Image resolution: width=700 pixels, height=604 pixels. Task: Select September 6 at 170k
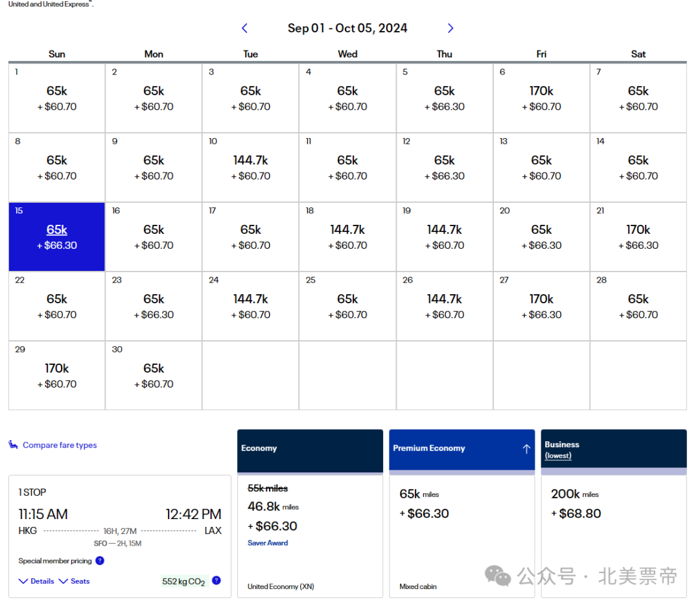coord(541,99)
